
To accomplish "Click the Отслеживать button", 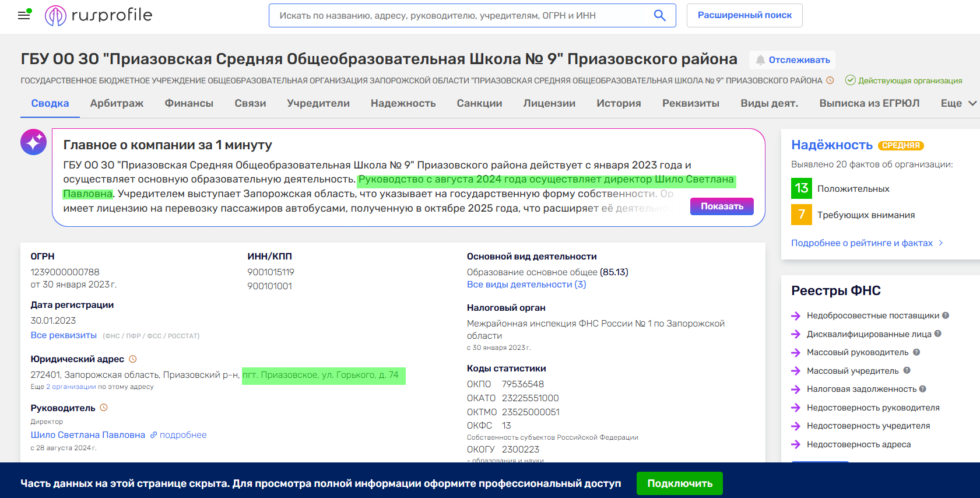I will click(792, 60).
